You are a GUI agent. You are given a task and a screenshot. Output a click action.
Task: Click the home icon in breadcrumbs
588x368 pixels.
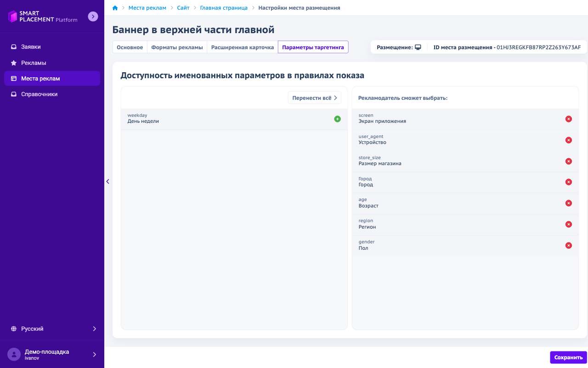(x=115, y=8)
